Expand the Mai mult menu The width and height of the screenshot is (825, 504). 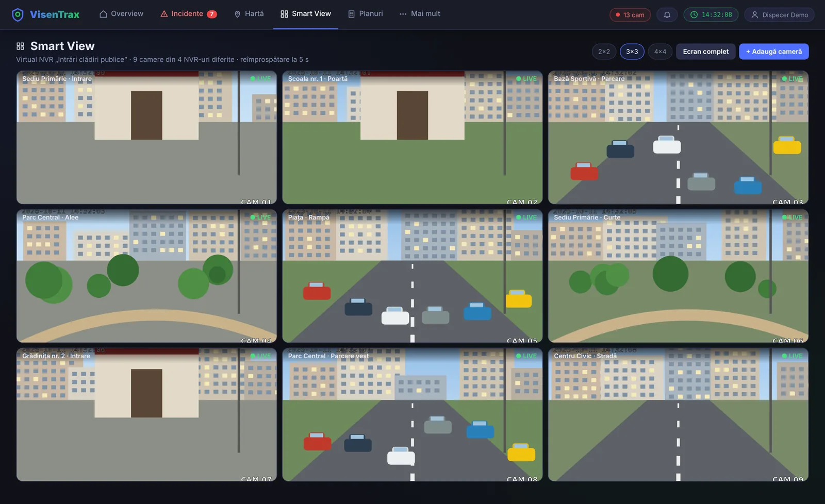tap(420, 14)
